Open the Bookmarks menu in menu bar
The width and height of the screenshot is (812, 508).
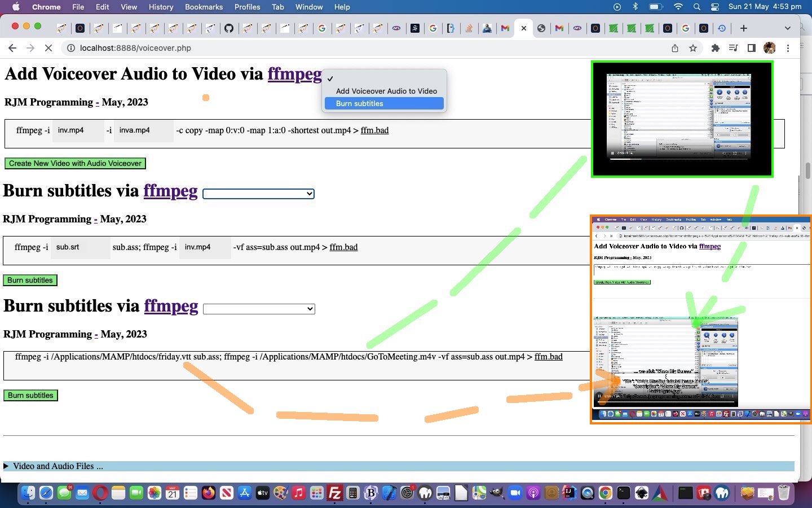pos(204,7)
